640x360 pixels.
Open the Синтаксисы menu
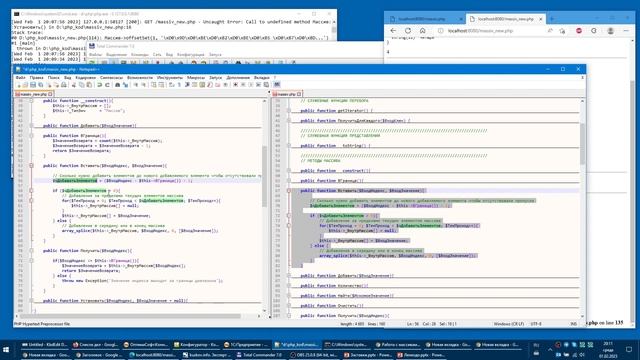[x=111, y=77]
